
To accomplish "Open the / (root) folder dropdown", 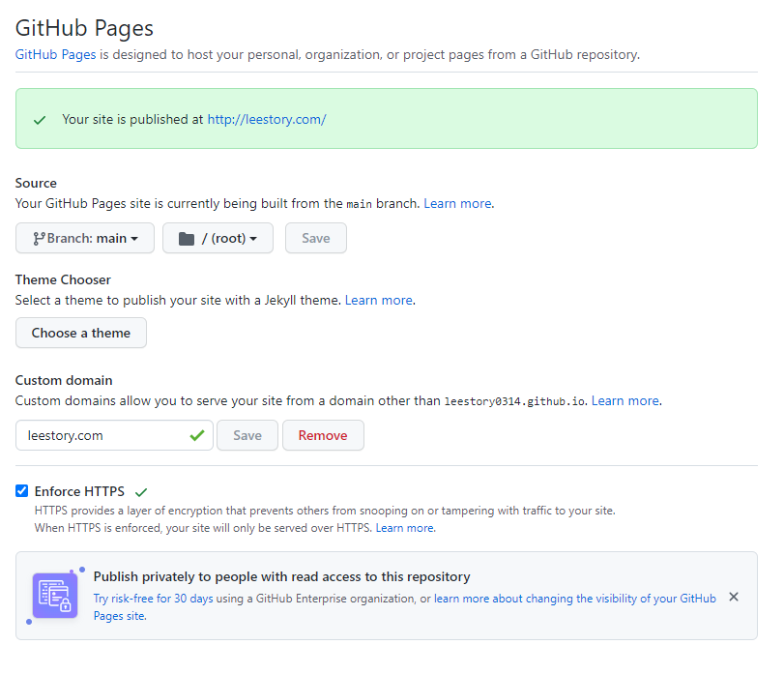I will click(218, 238).
